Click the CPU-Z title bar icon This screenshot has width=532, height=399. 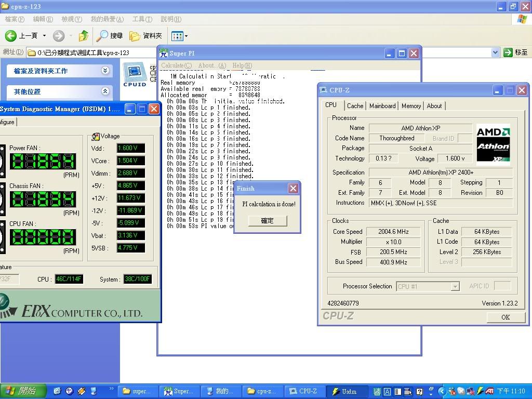pyautogui.click(x=324, y=90)
